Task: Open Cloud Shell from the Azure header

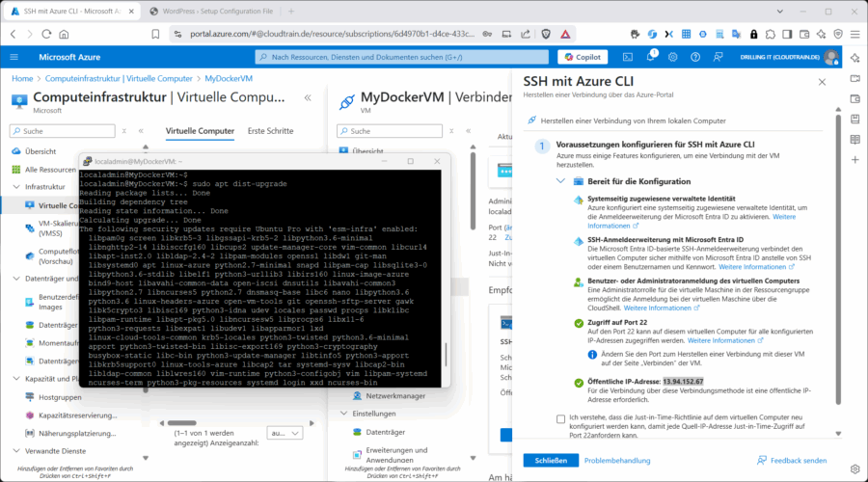Action: (628, 57)
